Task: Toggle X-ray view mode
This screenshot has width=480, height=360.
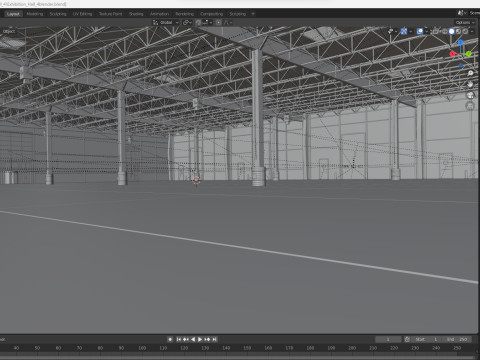Action: coord(435,31)
